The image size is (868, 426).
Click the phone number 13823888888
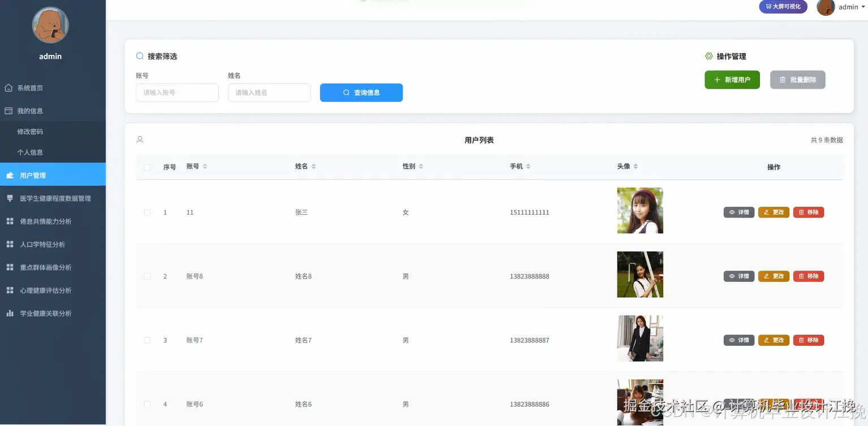pos(529,276)
